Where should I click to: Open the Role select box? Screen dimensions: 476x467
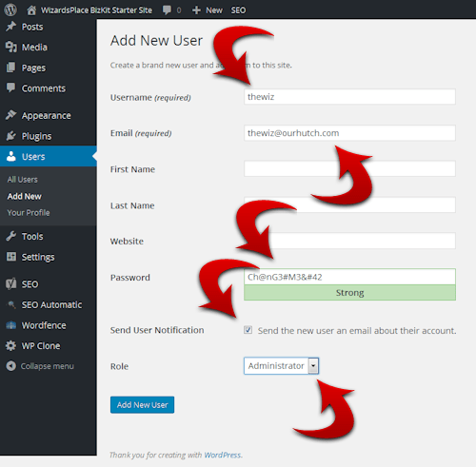pos(281,366)
